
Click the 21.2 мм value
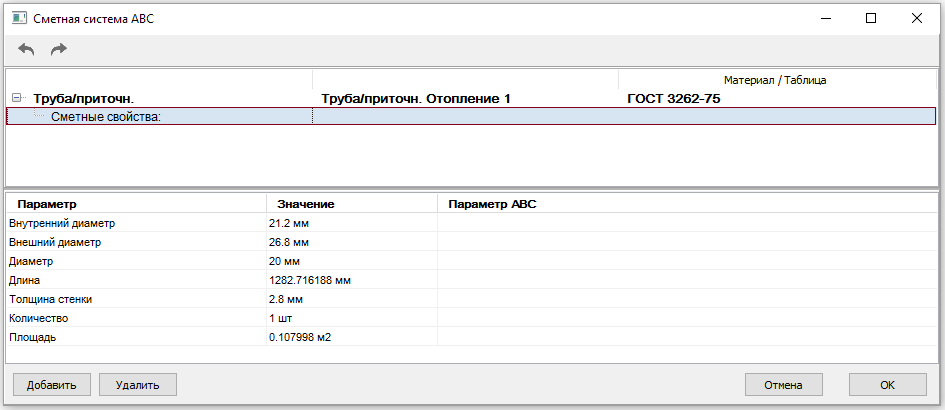coord(289,224)
